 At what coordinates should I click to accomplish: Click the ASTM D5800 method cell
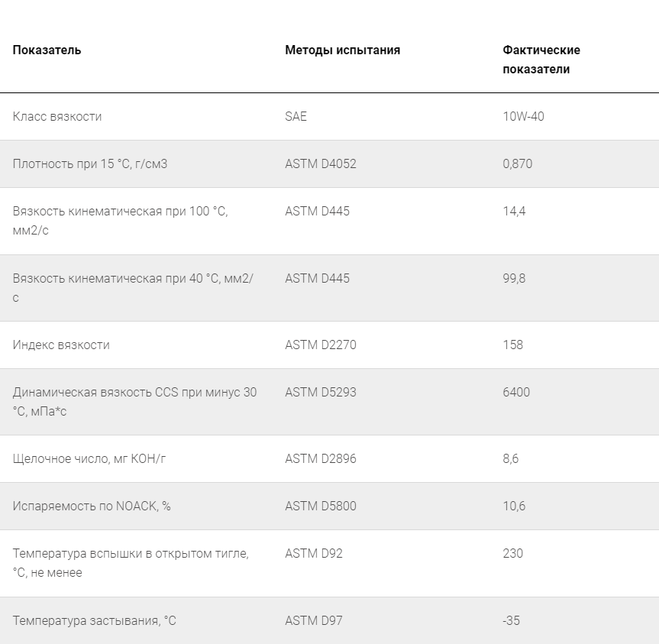[320, 506]
